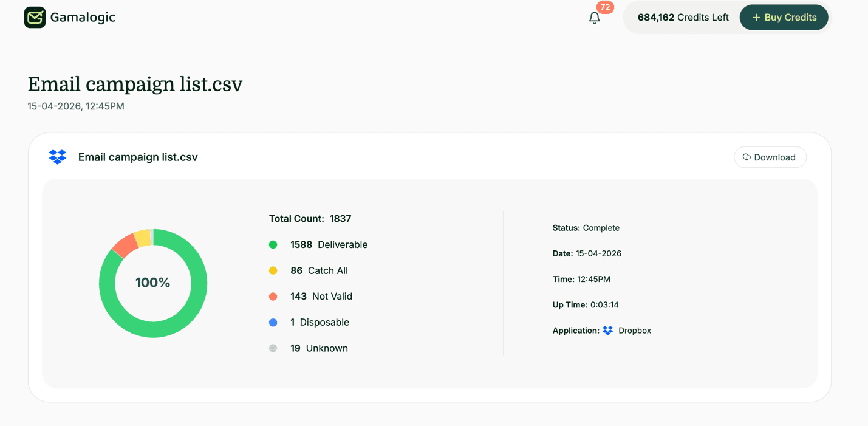Select the blue Disposable legend dot
This screenshot has width=868, height=426.
[x=273, y=322]
